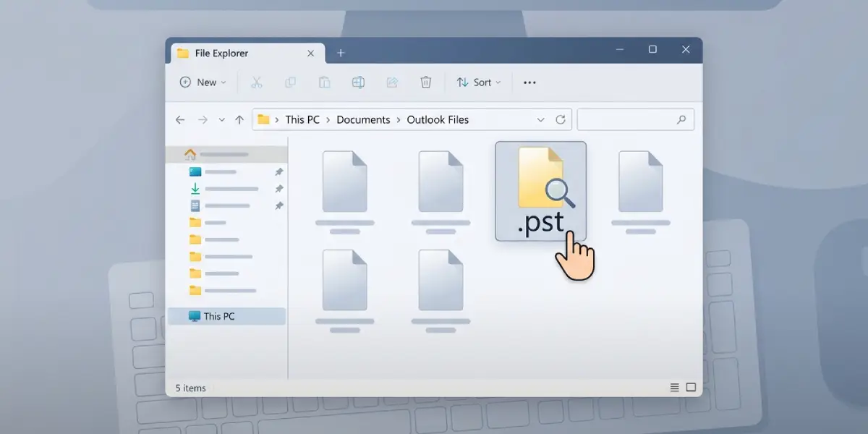Click the Delete trash can icon
The image size is (868, 434).
(426, 82)
